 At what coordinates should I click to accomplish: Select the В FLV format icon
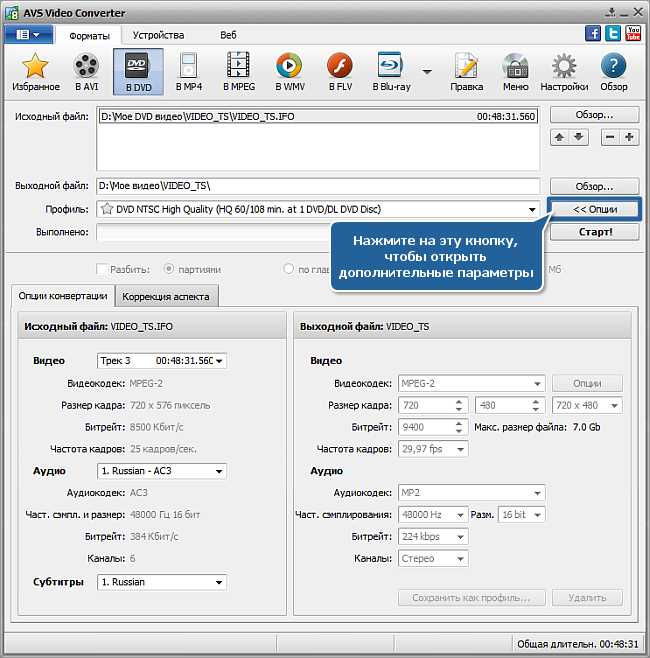tap(340, 71)
